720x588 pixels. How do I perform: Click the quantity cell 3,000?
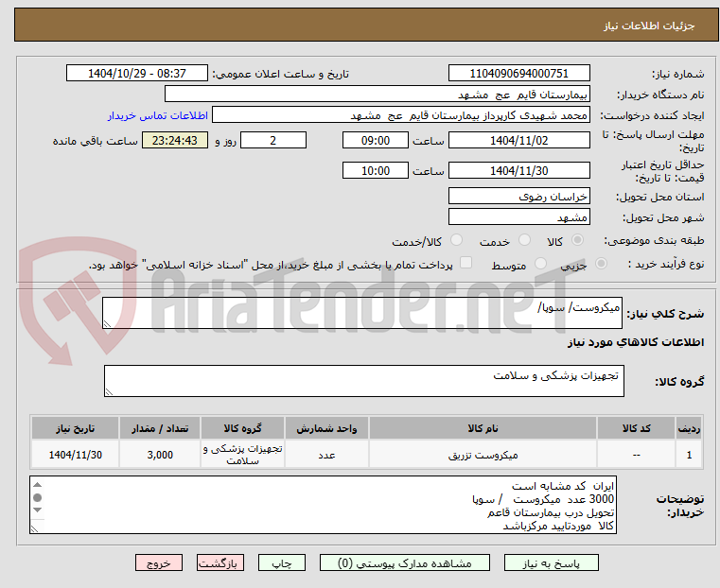click(x=160, y=455)
